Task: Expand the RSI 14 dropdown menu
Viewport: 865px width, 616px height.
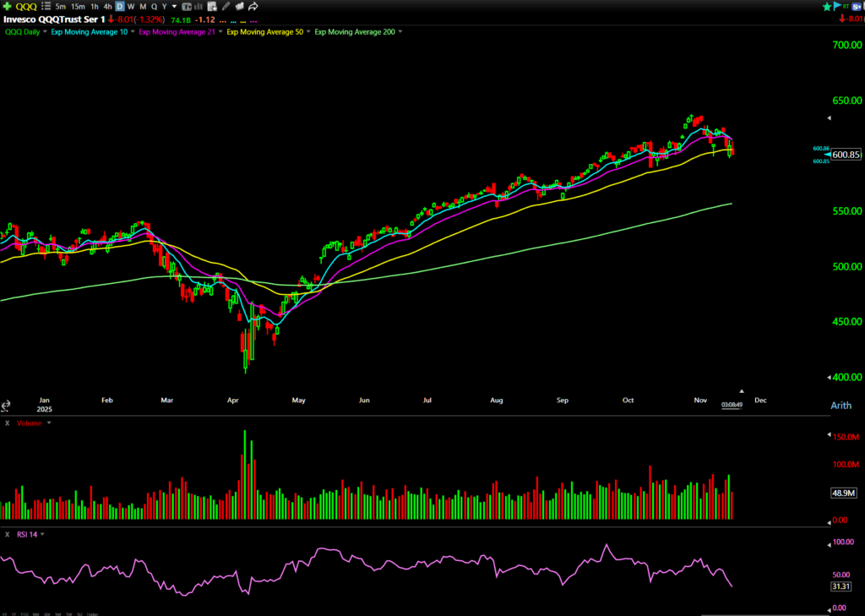Action: pos(42,534)
